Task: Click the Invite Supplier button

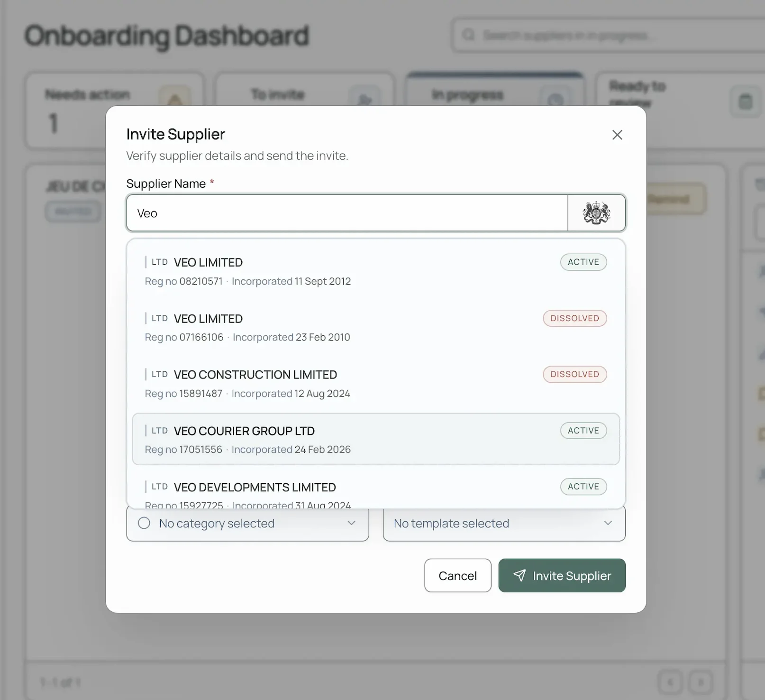Action: click(562, 575)
